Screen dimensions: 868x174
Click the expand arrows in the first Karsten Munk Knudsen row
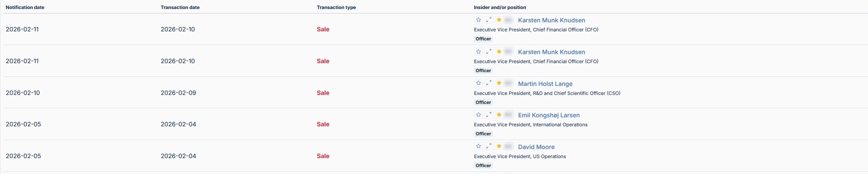click(488, 20)
